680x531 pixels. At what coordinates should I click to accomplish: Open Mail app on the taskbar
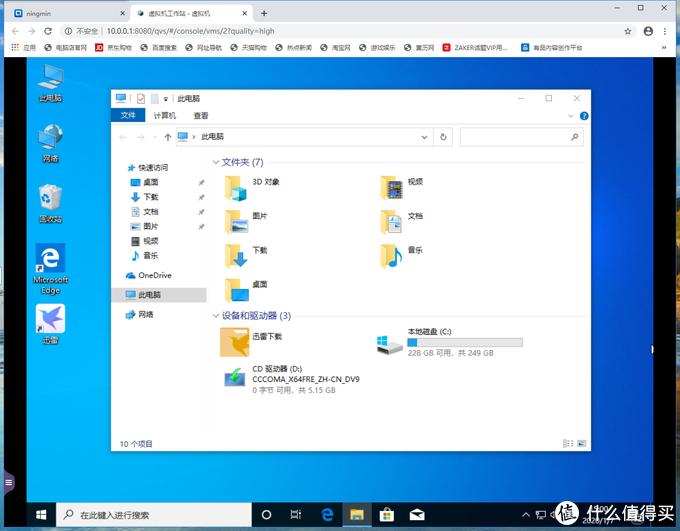(417, 515)
